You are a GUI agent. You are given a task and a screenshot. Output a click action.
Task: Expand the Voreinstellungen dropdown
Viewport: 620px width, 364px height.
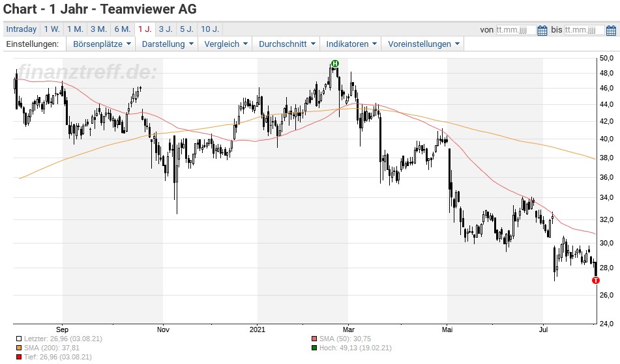tap(423, 44)
